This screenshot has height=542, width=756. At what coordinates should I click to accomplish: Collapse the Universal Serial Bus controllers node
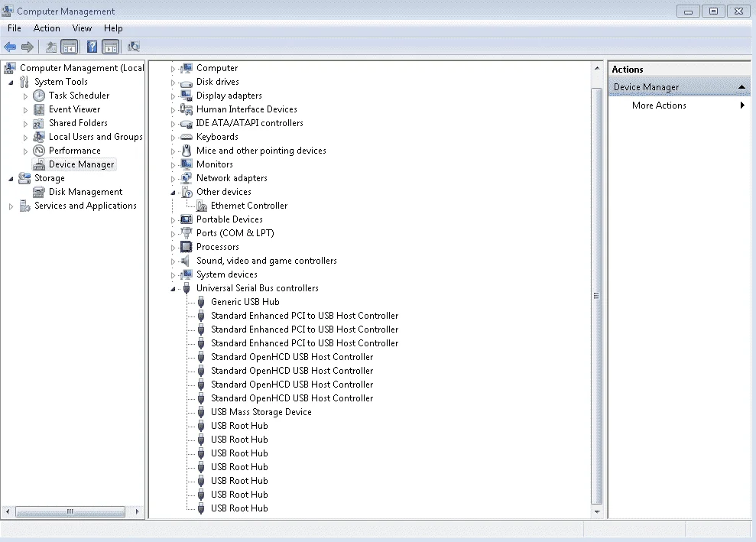tap(173, 289)
